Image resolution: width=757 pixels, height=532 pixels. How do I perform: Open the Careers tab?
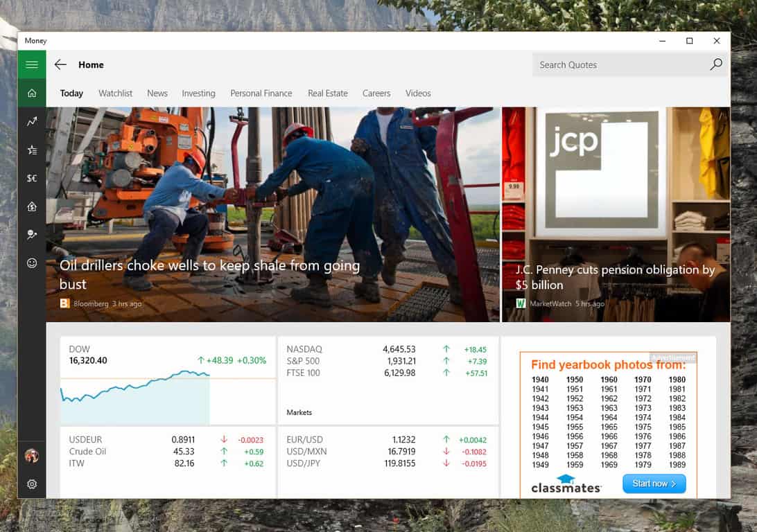[376, 93]
